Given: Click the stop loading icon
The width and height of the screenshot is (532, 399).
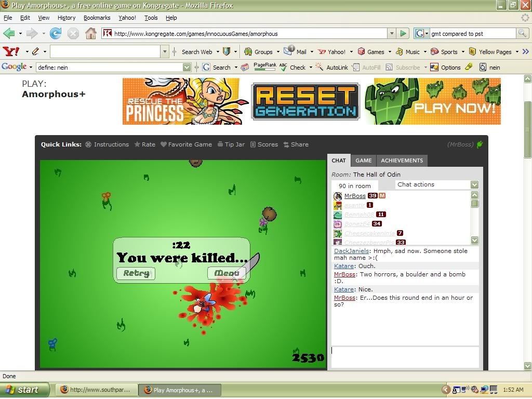Looking at the screenshot, I should coord(73,33).
